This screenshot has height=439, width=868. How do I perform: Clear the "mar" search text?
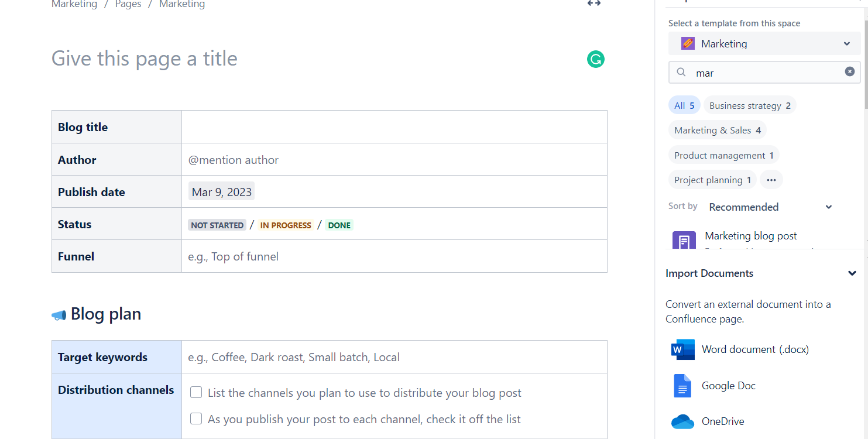coord(849,71)
